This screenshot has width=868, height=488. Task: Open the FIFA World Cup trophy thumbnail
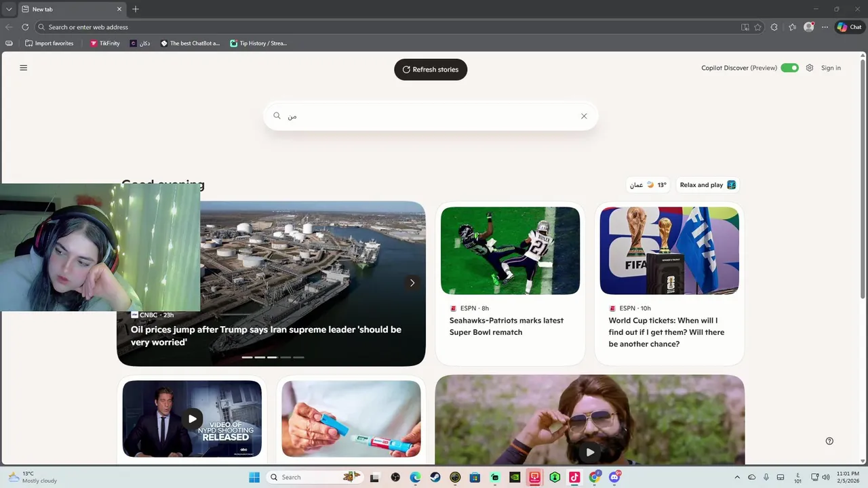pyautogui.click(x=669, y=251)
